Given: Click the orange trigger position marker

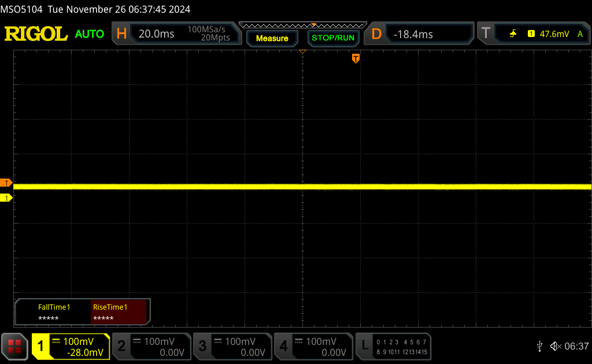Looking at the screenshot, I should (x=356, y=58).
